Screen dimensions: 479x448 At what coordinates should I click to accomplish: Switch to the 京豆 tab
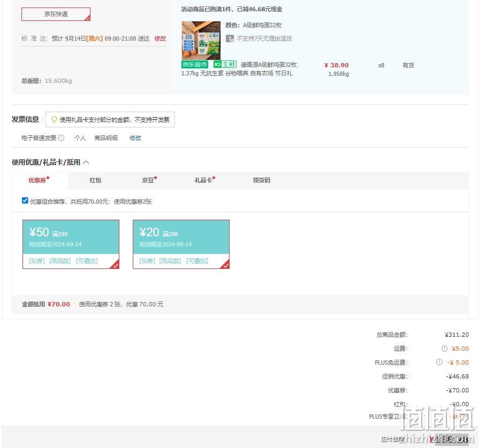[148, 180]
